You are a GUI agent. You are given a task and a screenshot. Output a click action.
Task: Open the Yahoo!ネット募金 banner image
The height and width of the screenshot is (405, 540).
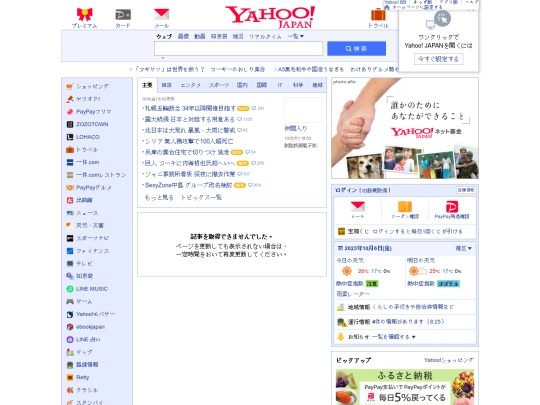405,128
